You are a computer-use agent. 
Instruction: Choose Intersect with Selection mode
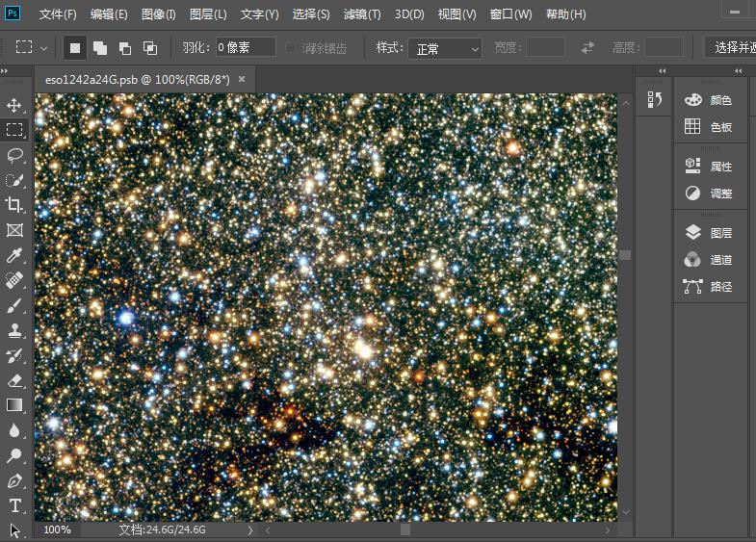(150, 48)
